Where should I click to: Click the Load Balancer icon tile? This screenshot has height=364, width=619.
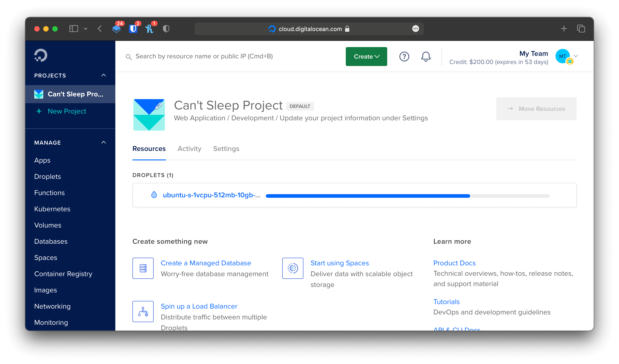pos(143,312)
